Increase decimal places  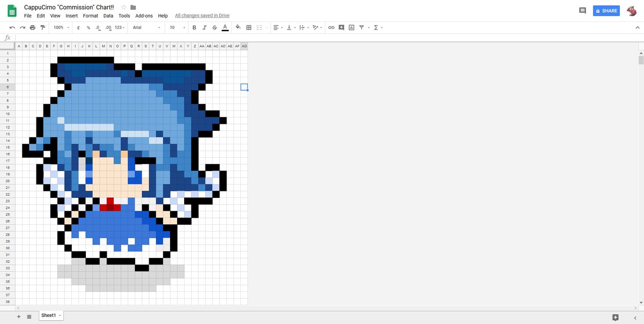(108, 27)
